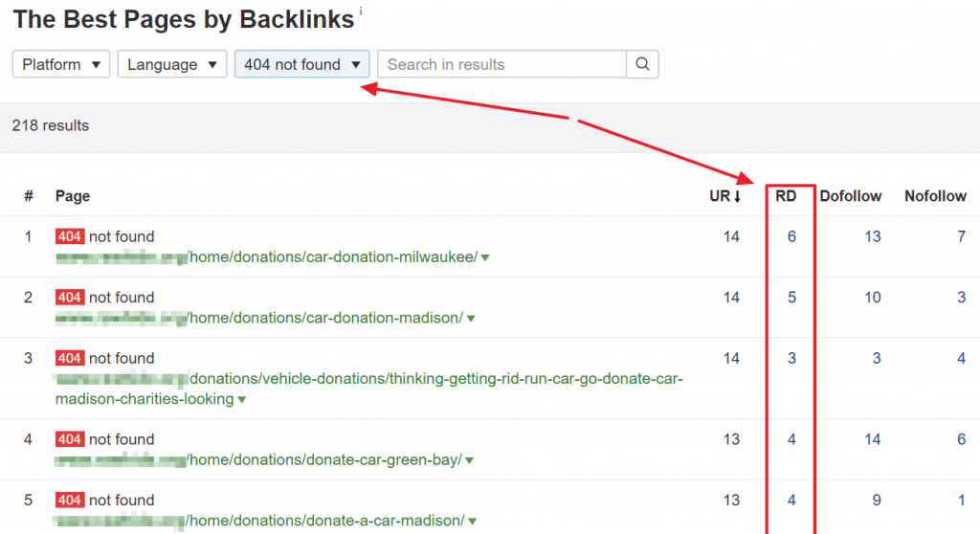Open the 404 not found filter dropdown
Viewport: 980px width, 534px height.
[x=301, y=64]
